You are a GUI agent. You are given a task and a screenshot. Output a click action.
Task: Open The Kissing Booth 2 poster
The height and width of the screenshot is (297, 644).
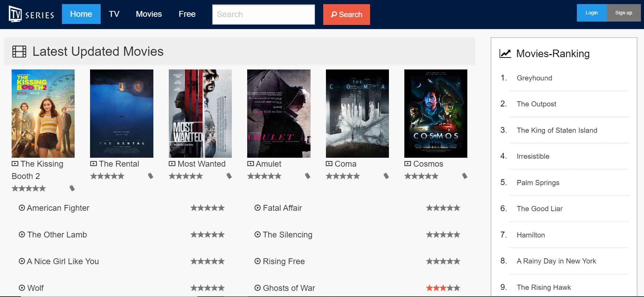[x=43, y=114]
